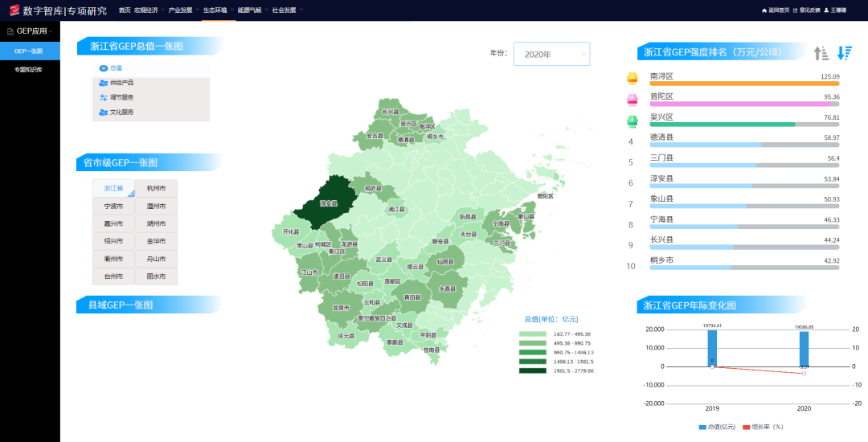Click legend swatch for 1981.5 - 2779.88
The width and height of the screenshot is (868, 442).
click(532, 370)
